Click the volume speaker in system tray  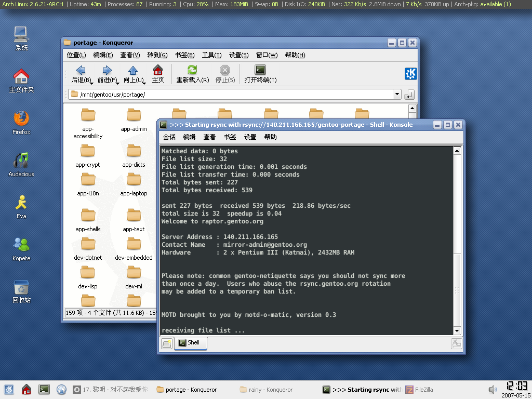[493, 390]
